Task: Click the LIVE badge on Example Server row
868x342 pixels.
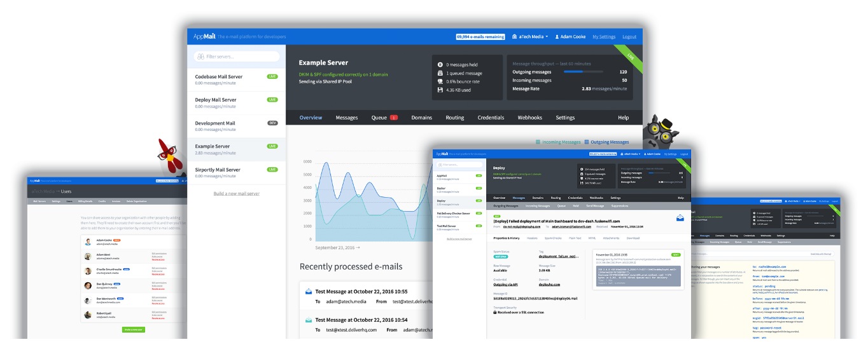Action: [x=272, y=146]
